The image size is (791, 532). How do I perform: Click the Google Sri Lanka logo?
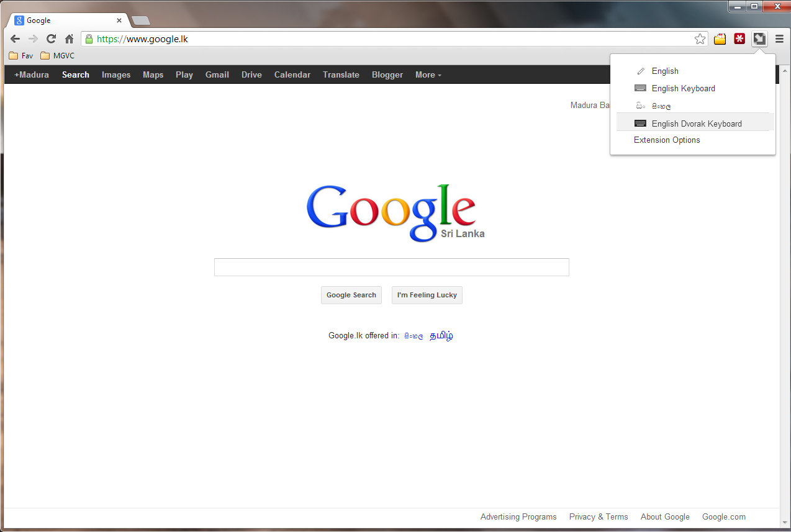(x=395, y=213)
